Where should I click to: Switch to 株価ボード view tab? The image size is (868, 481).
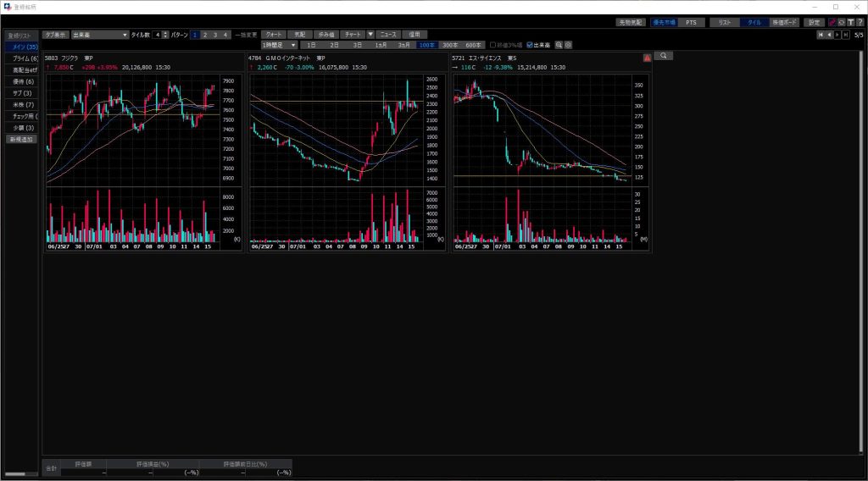[783, 23]
